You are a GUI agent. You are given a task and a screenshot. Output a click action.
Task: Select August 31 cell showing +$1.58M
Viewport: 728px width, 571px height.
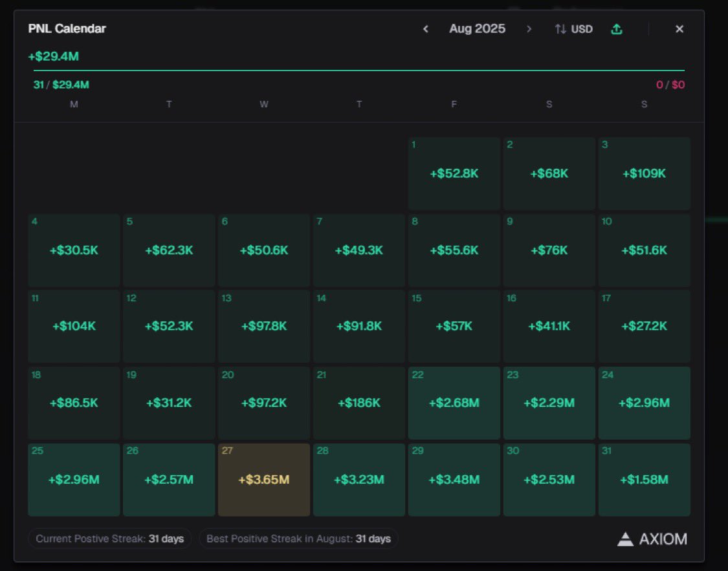click(x=645, y=480)
